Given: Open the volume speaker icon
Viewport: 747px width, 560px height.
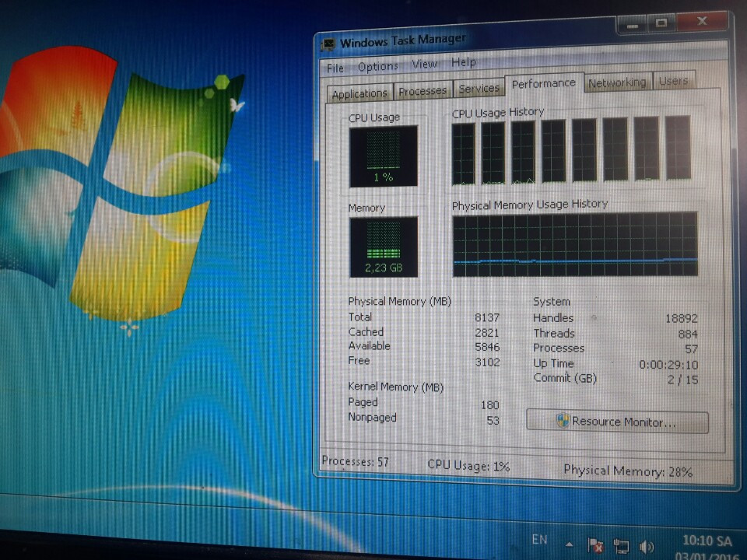Looking at the screenshot, I should click(x=646, y=547).
